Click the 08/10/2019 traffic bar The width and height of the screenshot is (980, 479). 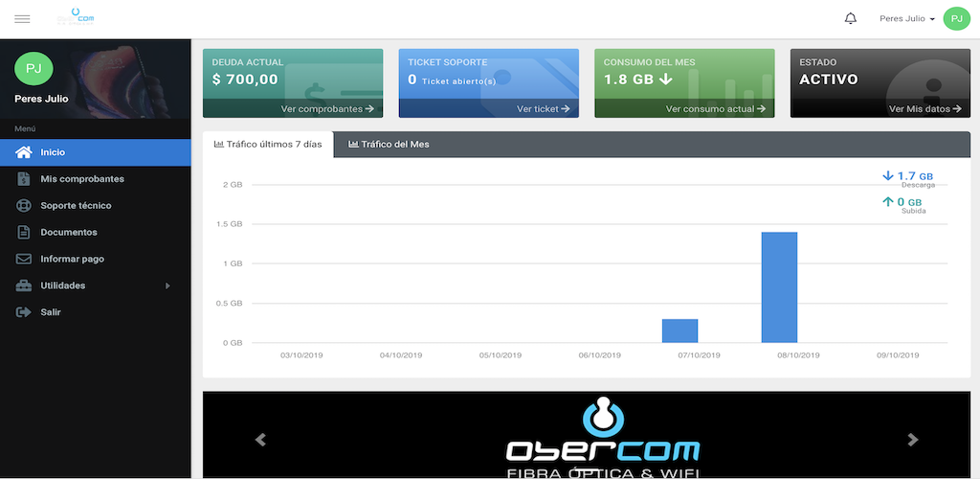pos(779,287)
